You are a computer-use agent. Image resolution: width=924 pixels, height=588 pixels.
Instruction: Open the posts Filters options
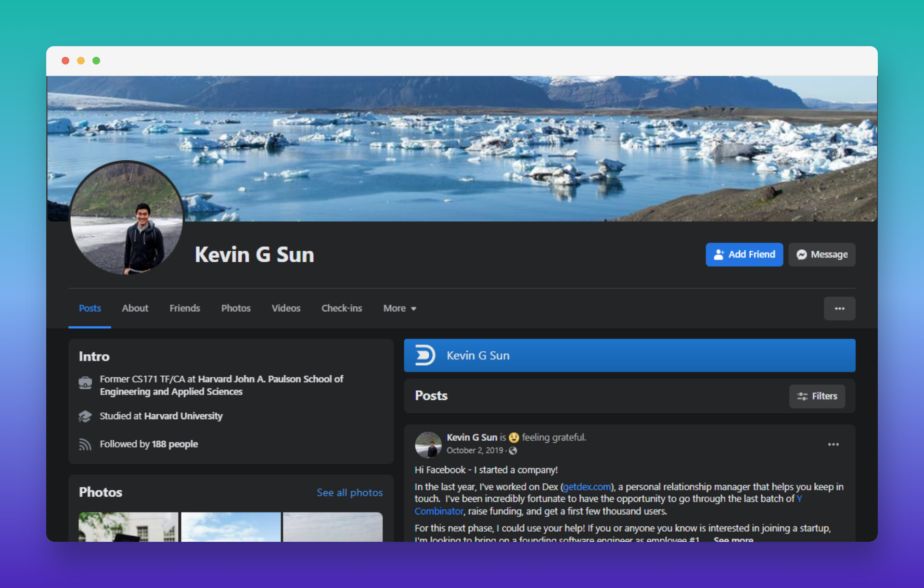click(817, 396)
